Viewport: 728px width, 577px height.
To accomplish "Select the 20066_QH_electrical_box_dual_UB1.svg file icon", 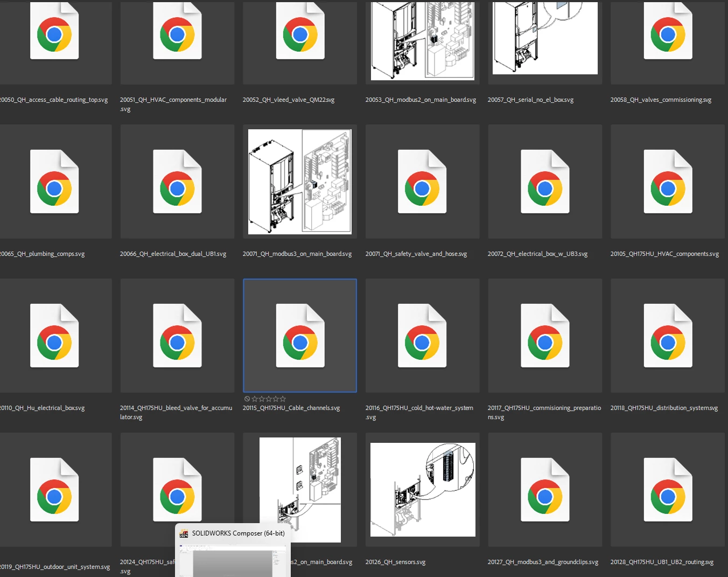I will 177,182.
